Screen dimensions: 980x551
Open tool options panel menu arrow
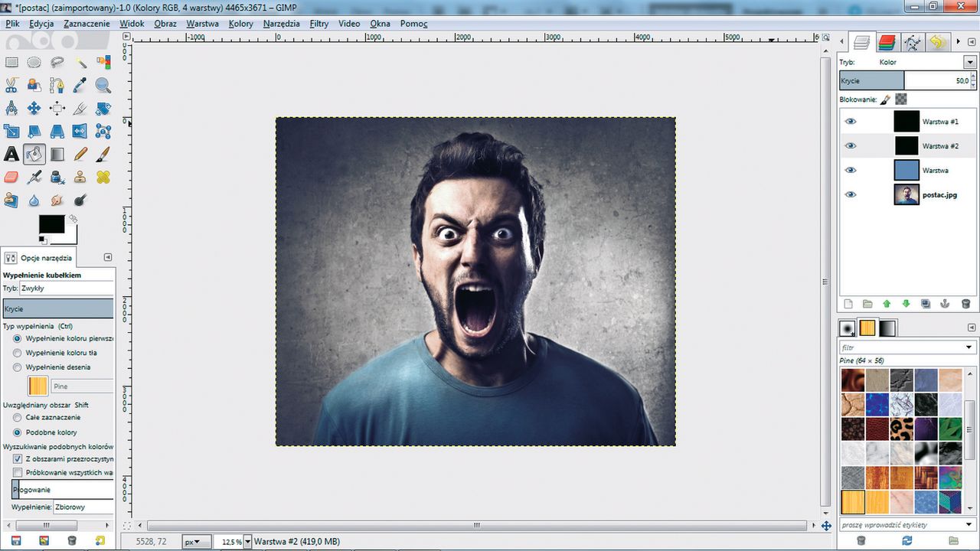[x=108, y=258]
